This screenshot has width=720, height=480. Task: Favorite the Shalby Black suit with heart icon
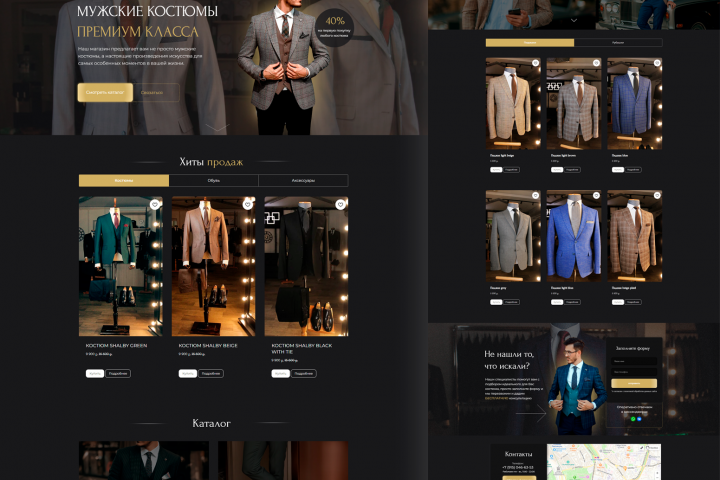[x=340, y=204]
